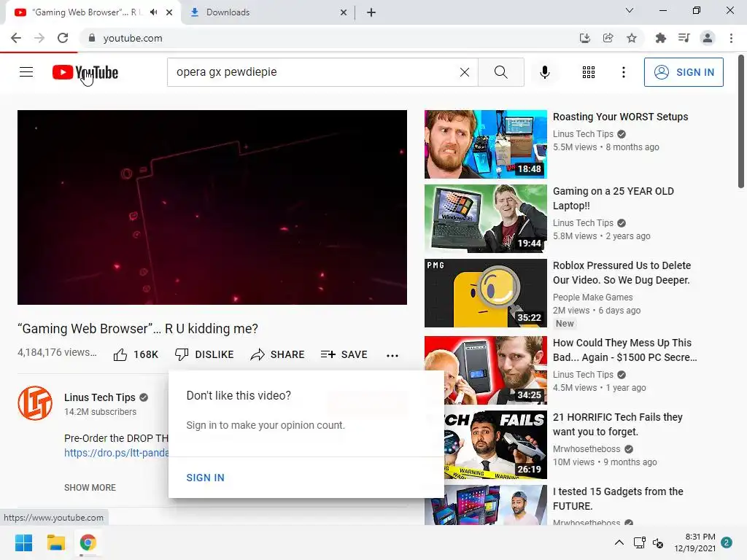Open taskbar clock and date
The height and width of the screenshot is (560, 747).
tap(694, 542)
